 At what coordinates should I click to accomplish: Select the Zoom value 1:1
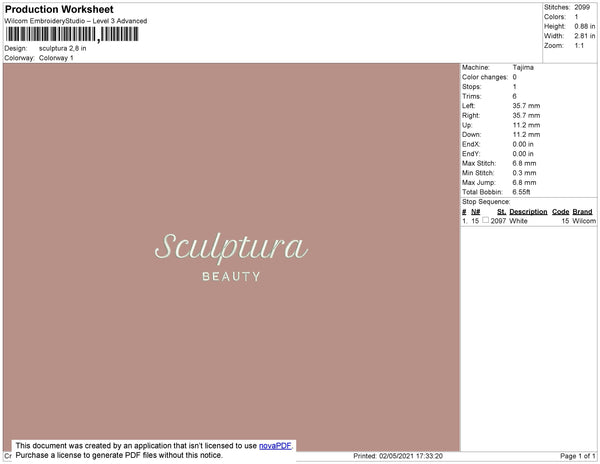tap(579, 46)
